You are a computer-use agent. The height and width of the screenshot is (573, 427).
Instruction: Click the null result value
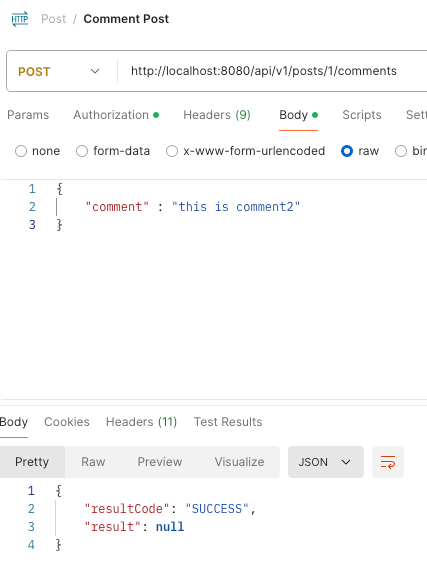pyautogui.click(x=170, y=527)
